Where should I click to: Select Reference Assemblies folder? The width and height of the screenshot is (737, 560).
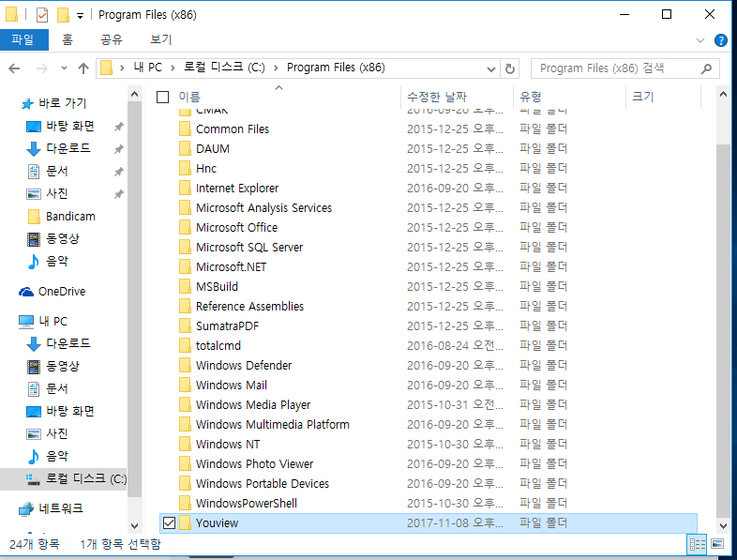(x=249, y=306)
